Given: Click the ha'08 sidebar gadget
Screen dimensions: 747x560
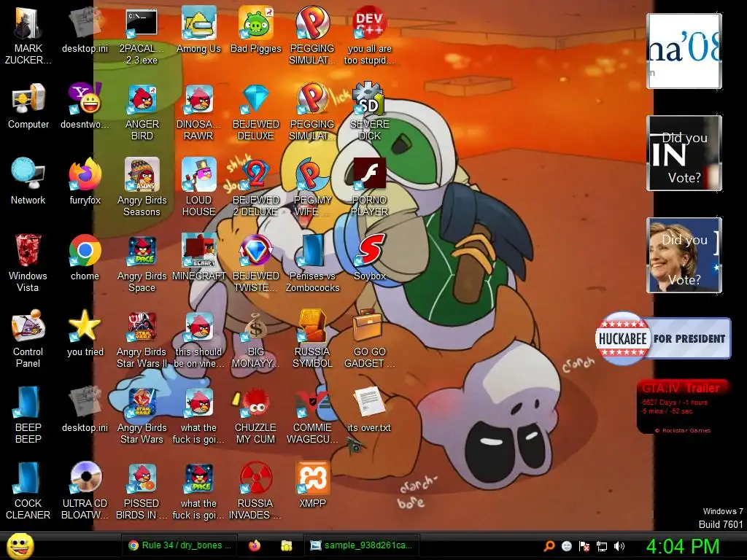Looking at the screenshot, I should 684,51.
